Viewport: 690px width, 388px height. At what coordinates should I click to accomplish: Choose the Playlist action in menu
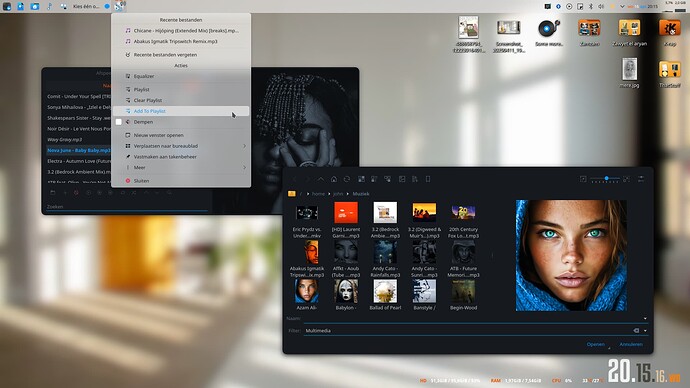click(x=181, y=89)
